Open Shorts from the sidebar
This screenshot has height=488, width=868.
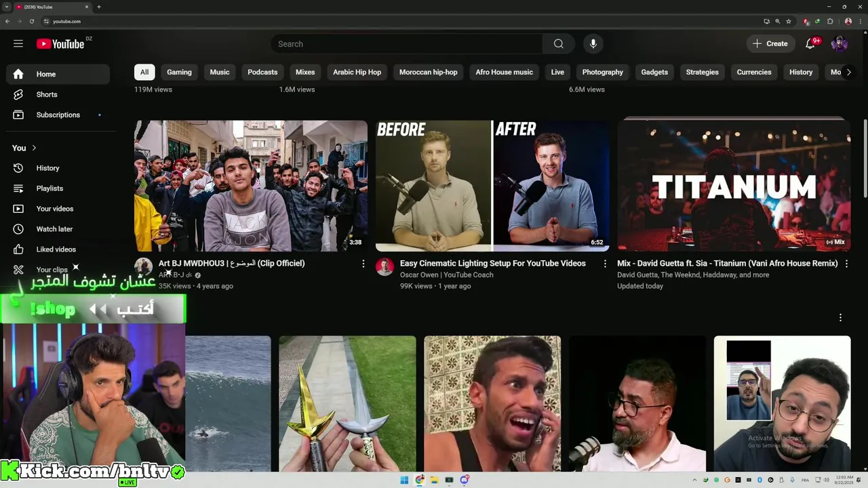58,94
